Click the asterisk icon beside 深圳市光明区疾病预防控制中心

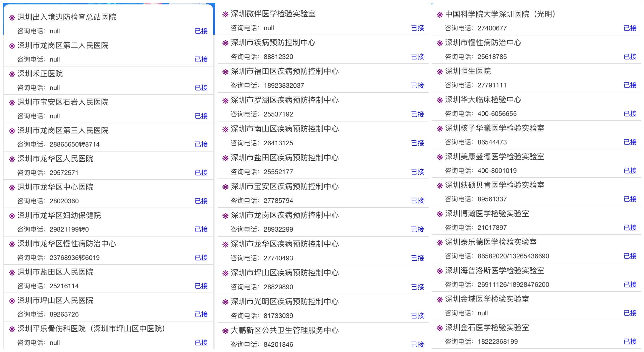(225, 302)
